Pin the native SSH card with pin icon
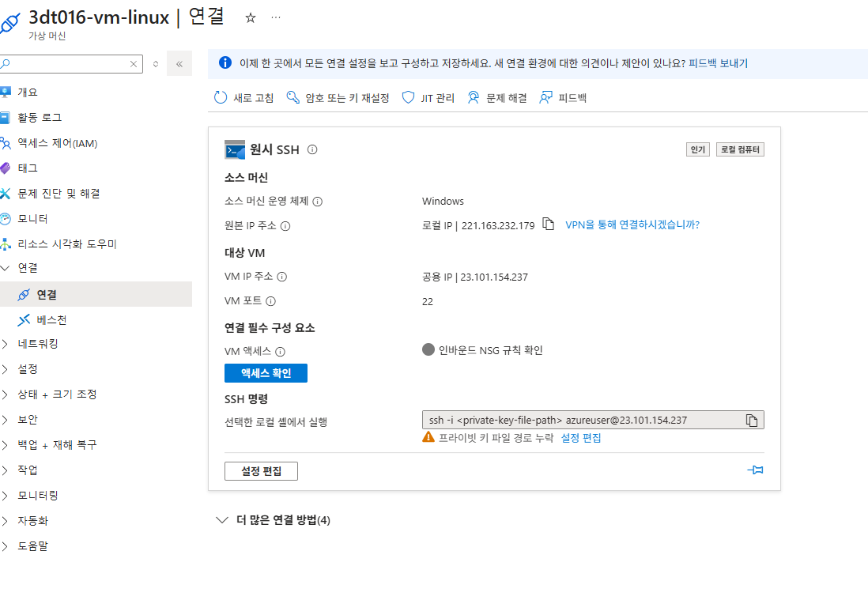Viewport: 868px width, 600px height. [x=755, y=470]
